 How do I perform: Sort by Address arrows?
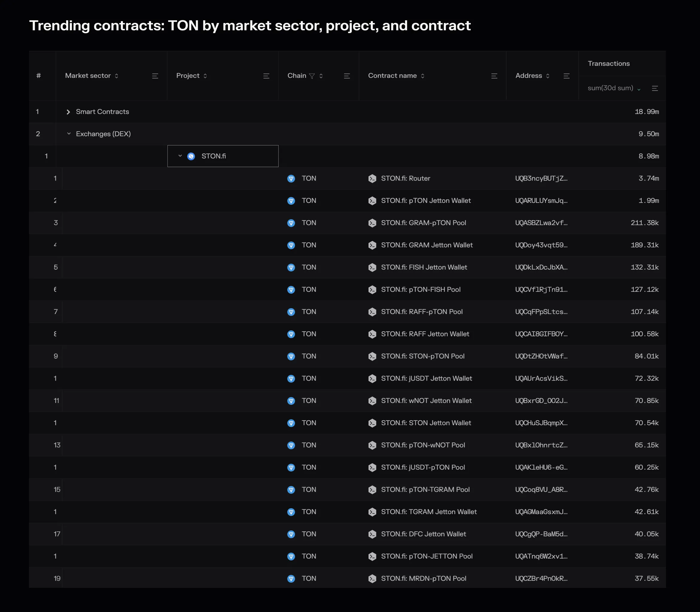pyautogui.click(x=548, y=76)
